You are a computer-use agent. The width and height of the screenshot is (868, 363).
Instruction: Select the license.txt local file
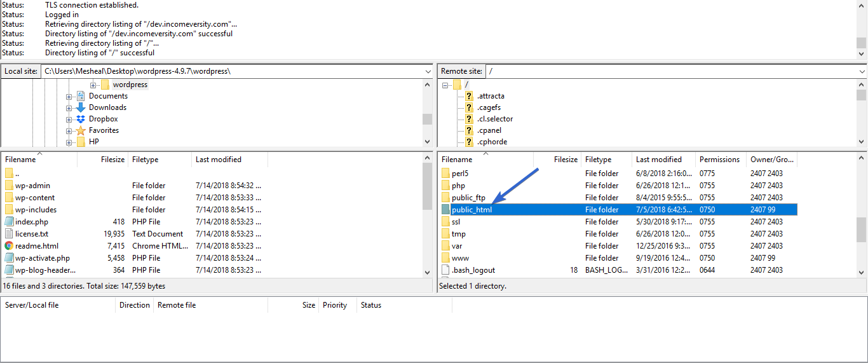tap(32, 234)
